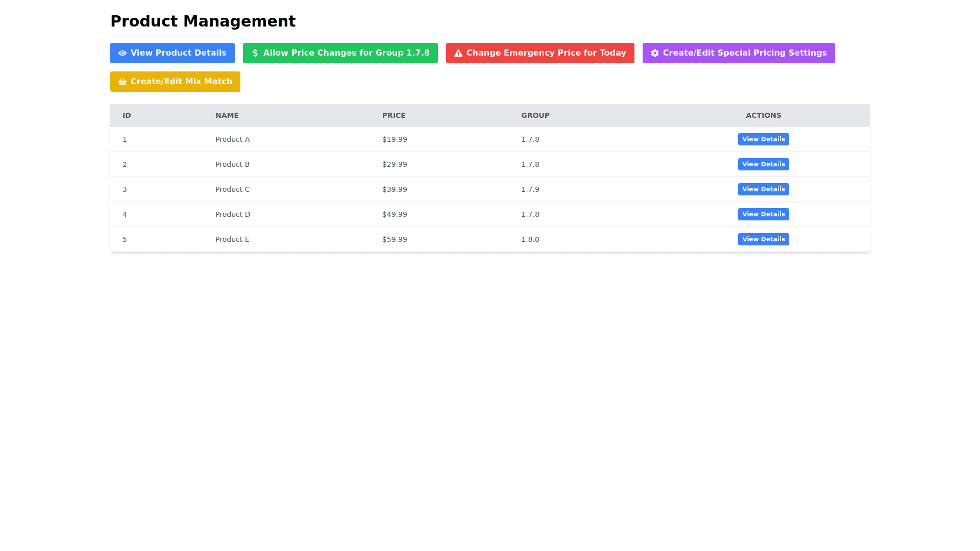Select Allow Price Changes for Group 1.7.8
The image size is (980, 551).
point(340,53)
